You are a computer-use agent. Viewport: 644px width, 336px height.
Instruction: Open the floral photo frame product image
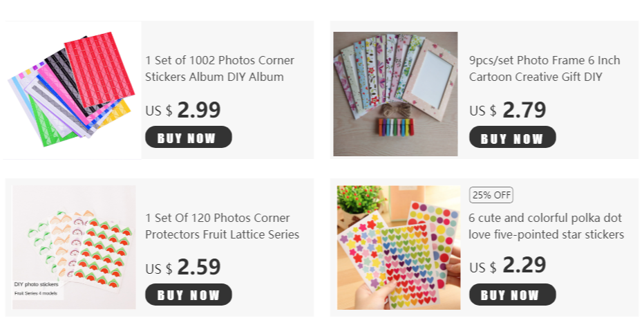point(395,94)
